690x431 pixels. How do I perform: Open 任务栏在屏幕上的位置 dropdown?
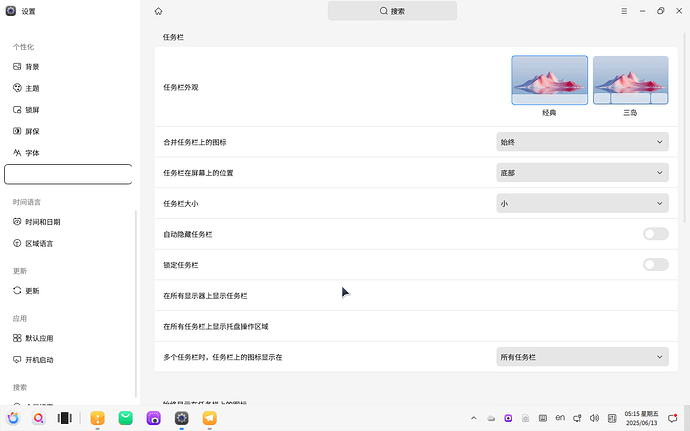pyautogui.click(x=582, y=173)
